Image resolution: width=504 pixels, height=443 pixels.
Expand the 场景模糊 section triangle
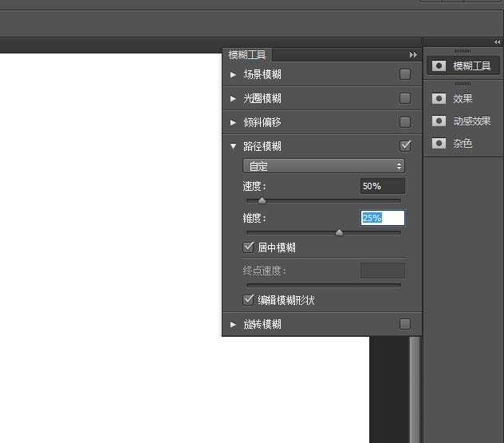pyautogui.click(x=233, y=74)
